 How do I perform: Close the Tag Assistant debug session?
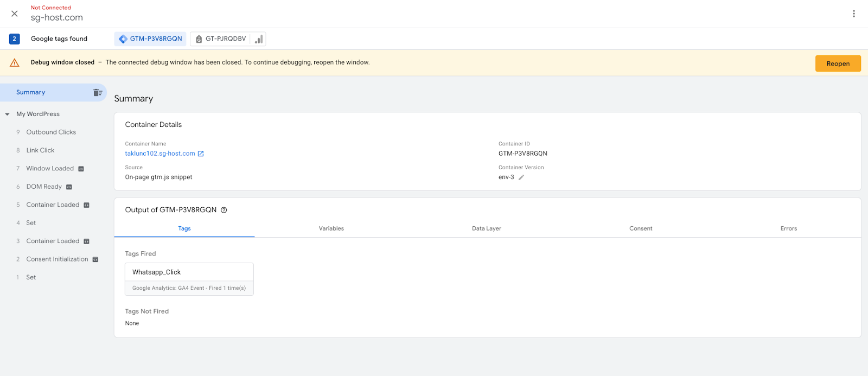click(15, 14)
